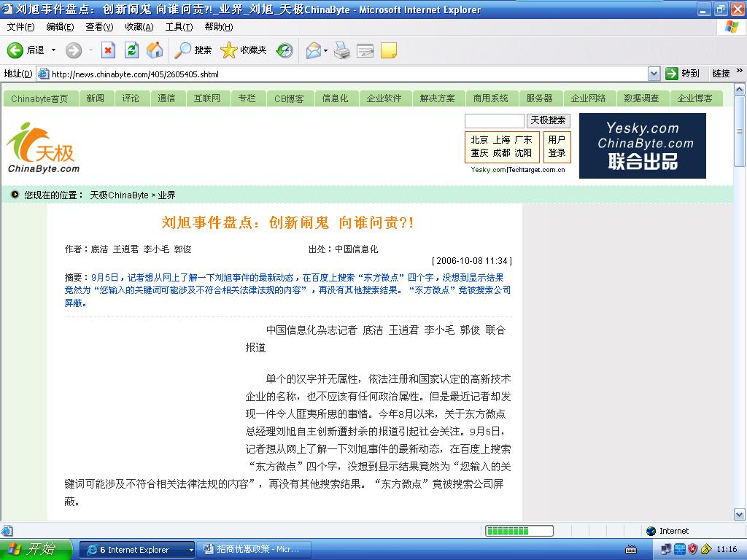Viewport: 747px width, 560px height.
Task: Click the Print icon in the toolbar
Action: pyautogui.click(x=342, y=50)
